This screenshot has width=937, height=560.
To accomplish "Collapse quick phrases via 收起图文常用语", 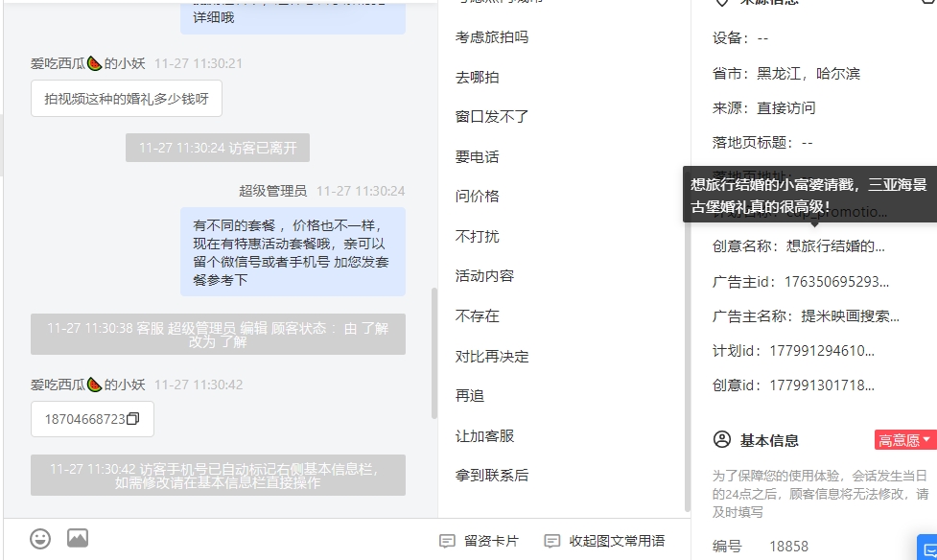I will (605, 541).
